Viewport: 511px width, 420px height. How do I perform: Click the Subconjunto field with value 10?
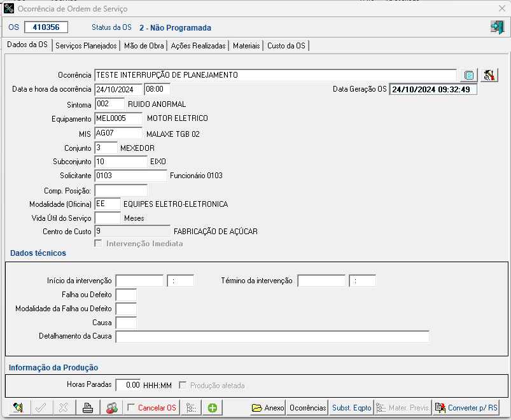click(121, 162)
